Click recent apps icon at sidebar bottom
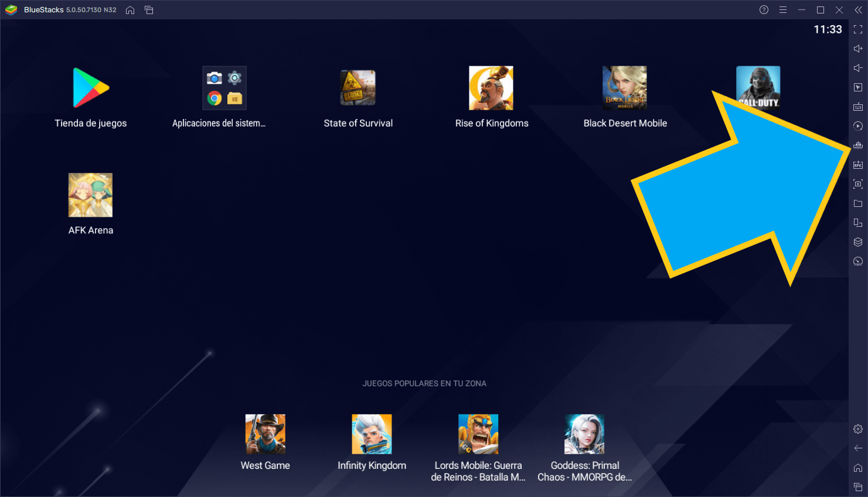This screenshot has width=868, height=497. [858, 487]
